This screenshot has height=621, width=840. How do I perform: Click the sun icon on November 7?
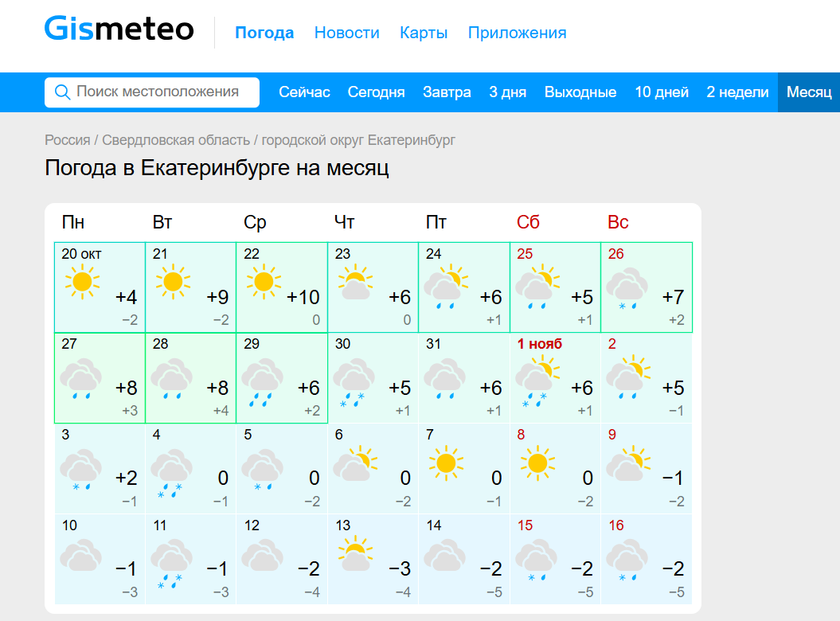point(445,463)
